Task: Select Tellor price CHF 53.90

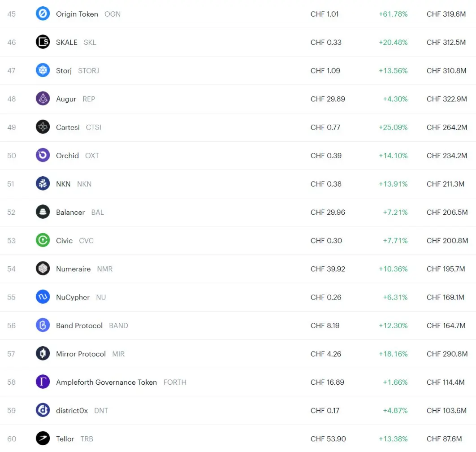Action: pos(328,439)
